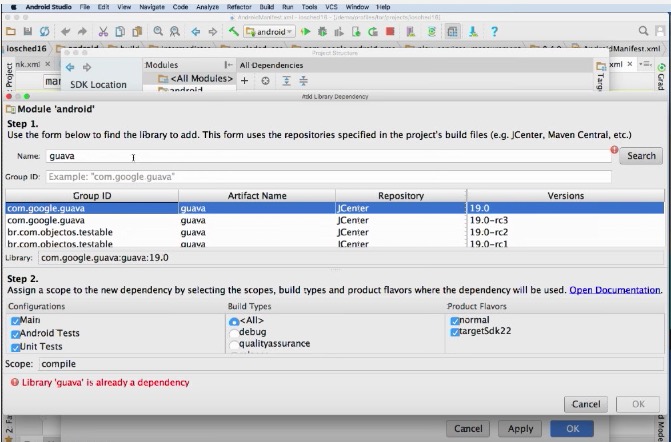Image resolution: width=671 pixels, height=442 pixels.
Task: Select the guava 19.0-rc3 result row
Action: pyautogui.click(x=335, y=220)
